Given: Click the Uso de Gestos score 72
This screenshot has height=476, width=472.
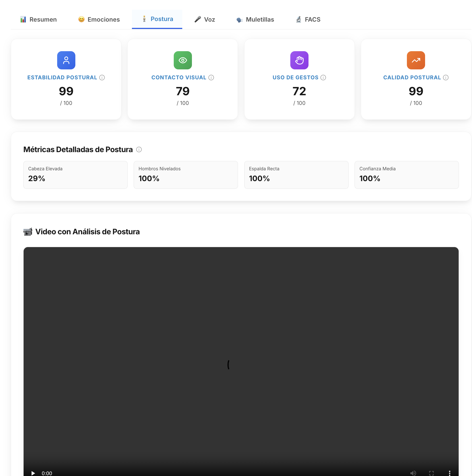Looking at the screenshot, I should pos(299,91).
